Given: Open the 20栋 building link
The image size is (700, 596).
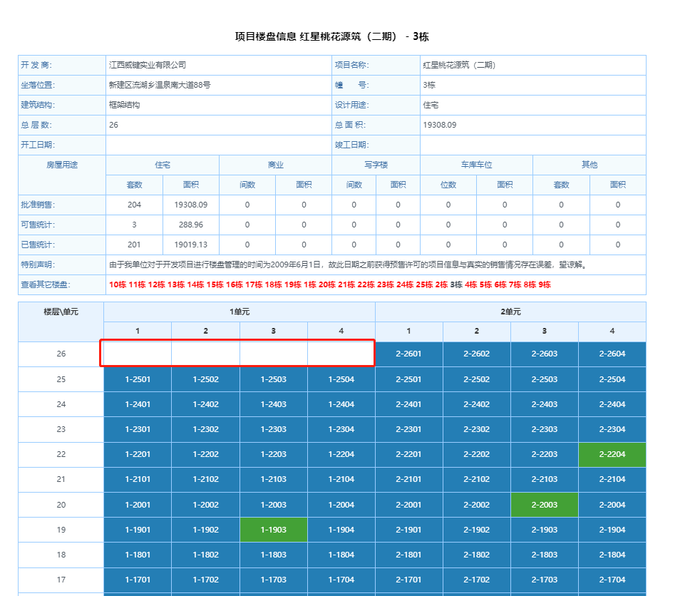Looking at the screenshot, I should click(327, 284).
